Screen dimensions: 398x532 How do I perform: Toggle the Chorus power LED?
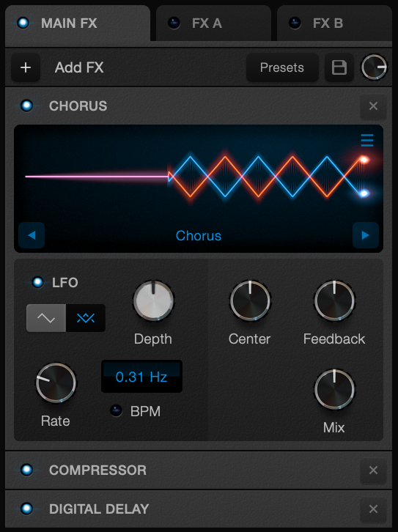27,106
